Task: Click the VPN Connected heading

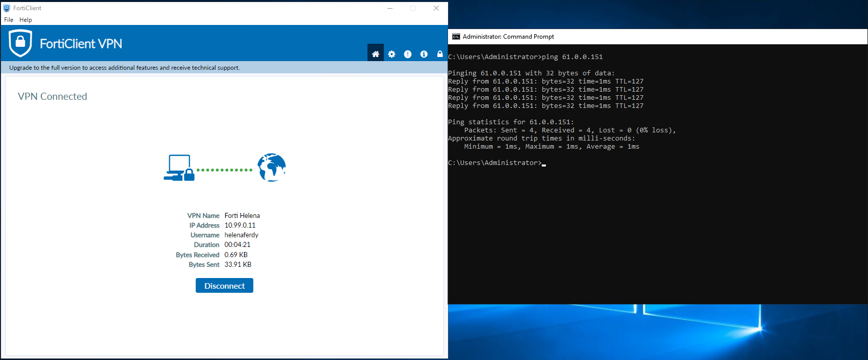Action: pos(52,96)
